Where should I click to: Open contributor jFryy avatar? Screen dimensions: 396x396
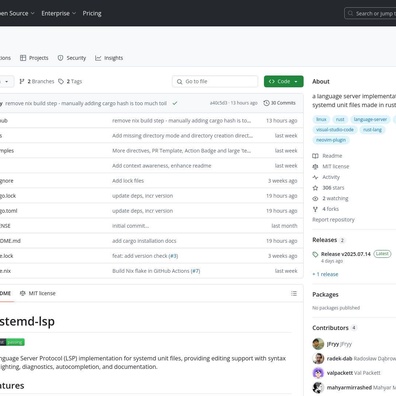(318, 344)
